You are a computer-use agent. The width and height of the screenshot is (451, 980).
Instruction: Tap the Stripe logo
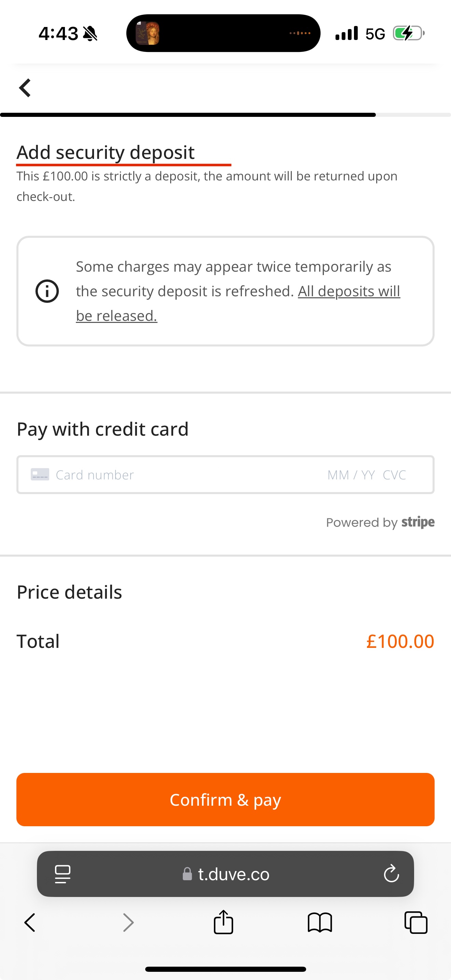(418, 522)
